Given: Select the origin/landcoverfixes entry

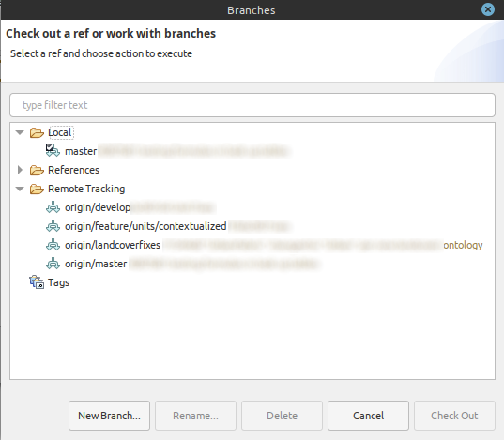Looking at the screenshot, I should [x=113, y=245].
